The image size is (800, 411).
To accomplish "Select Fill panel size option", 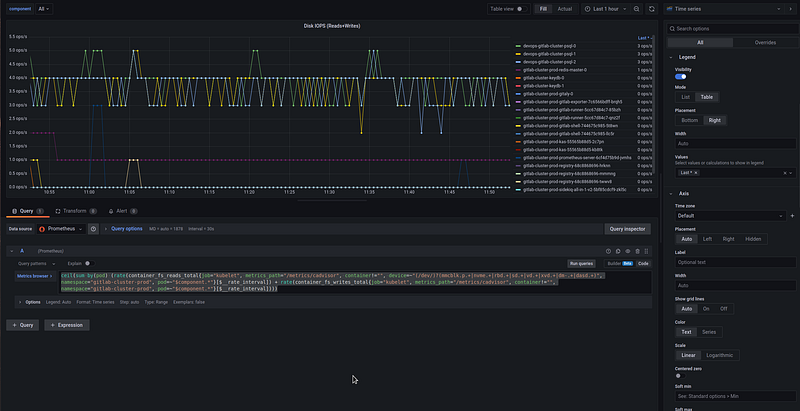I will [x=543, y=9].
